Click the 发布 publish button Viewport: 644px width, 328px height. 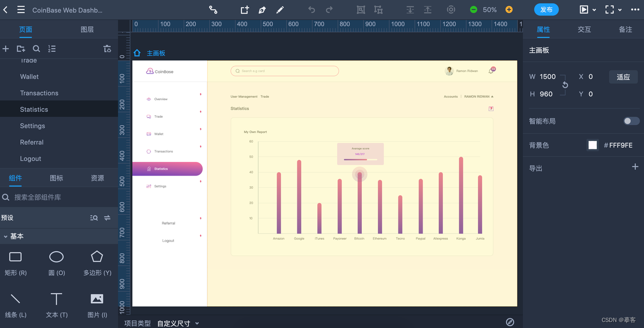[546, 10]
